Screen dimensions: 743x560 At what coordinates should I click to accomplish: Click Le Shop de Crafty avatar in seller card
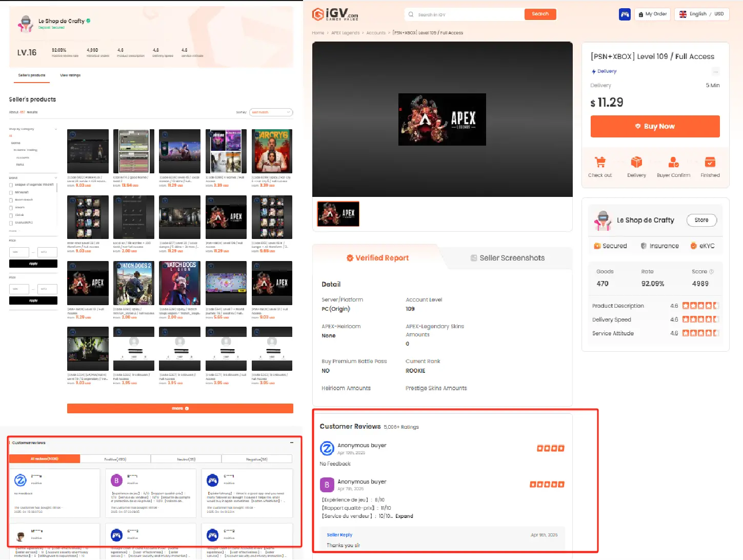click(603, 221)
